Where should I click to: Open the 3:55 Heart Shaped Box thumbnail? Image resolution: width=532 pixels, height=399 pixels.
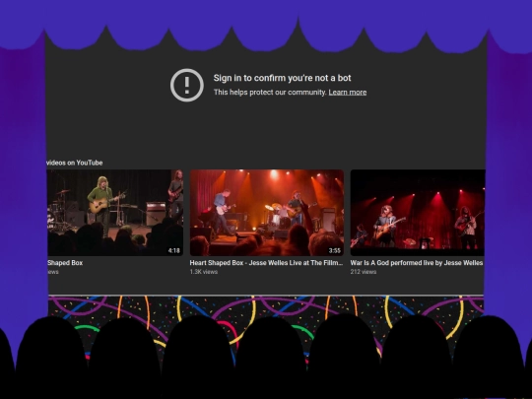(267, 213)
